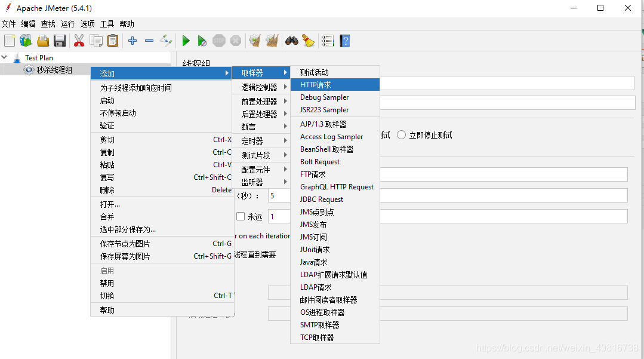The width and height of the screenshot is (644, 359).
Task: Select 验证 context entry
Action: [x=162, y=126]
